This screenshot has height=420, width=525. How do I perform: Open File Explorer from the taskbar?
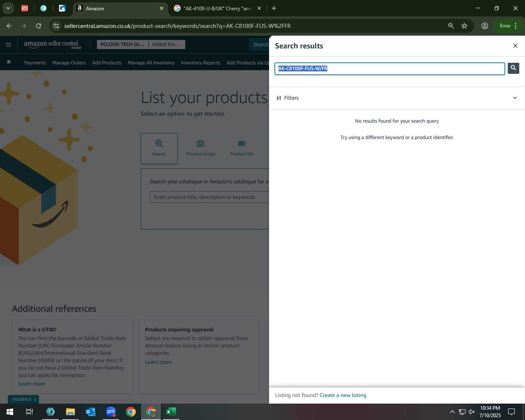(71, 412)
